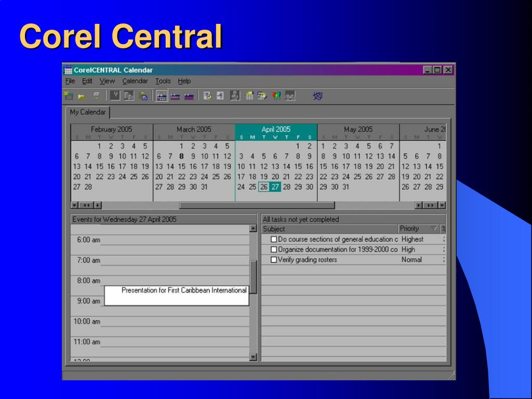Select April 26 in the April 2005 calendar
Image resolution: width=532 pixels, height=399 pixels.
tap(263, 187)
